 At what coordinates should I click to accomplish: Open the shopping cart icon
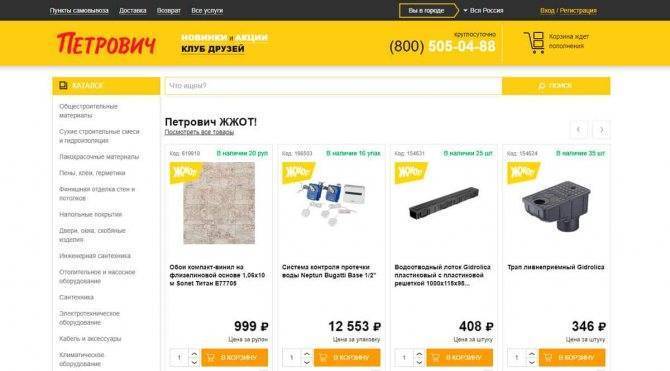coord(534,42)
